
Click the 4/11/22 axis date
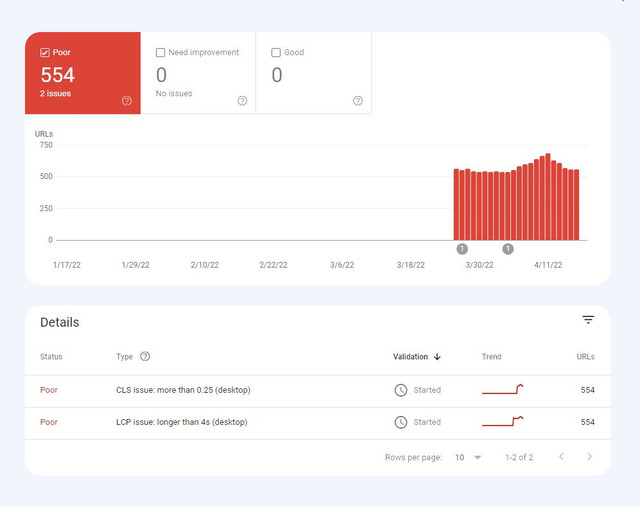point(548,265)
